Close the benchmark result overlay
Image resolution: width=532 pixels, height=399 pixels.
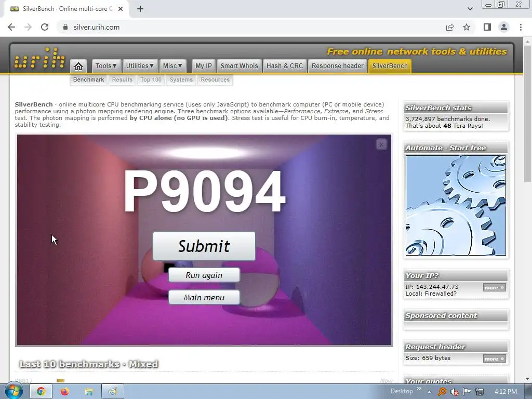(x=381, y=144)
